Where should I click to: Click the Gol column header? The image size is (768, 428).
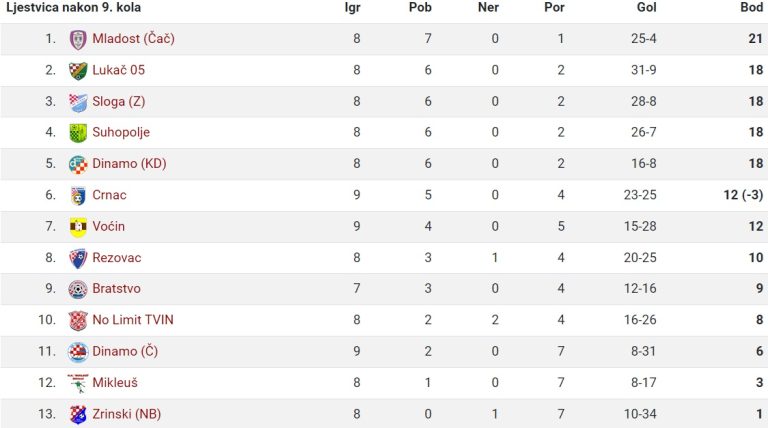pyautogui.click(x=647, y=7)
